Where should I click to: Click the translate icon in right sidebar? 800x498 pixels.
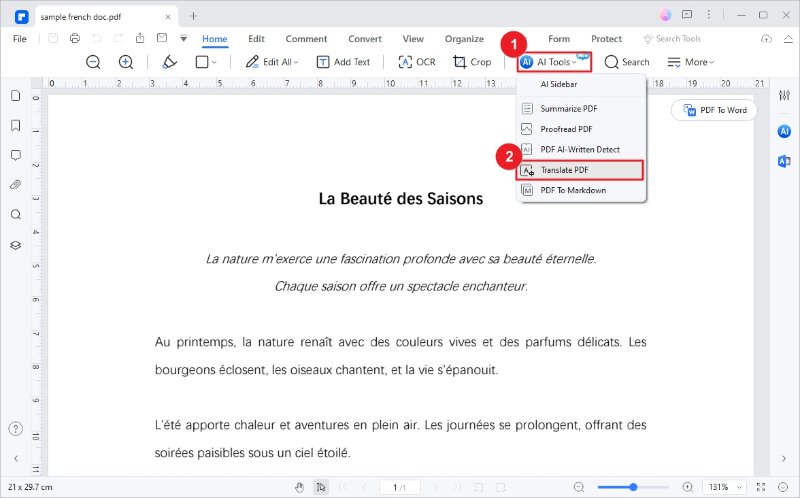pyautogui.click(x=784, y=161)
